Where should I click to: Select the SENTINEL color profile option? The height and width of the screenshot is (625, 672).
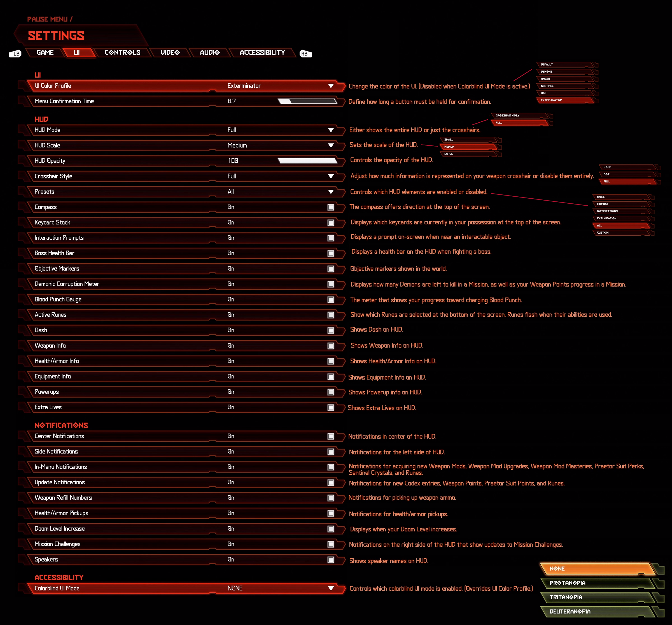[x=565, y=86]
